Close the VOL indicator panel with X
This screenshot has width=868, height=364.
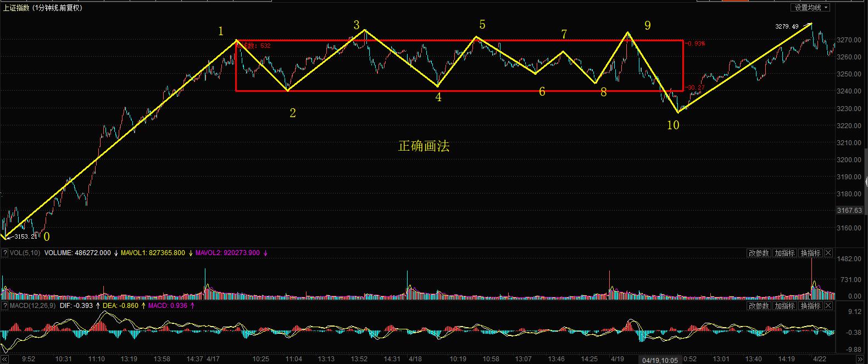point(828,253)
